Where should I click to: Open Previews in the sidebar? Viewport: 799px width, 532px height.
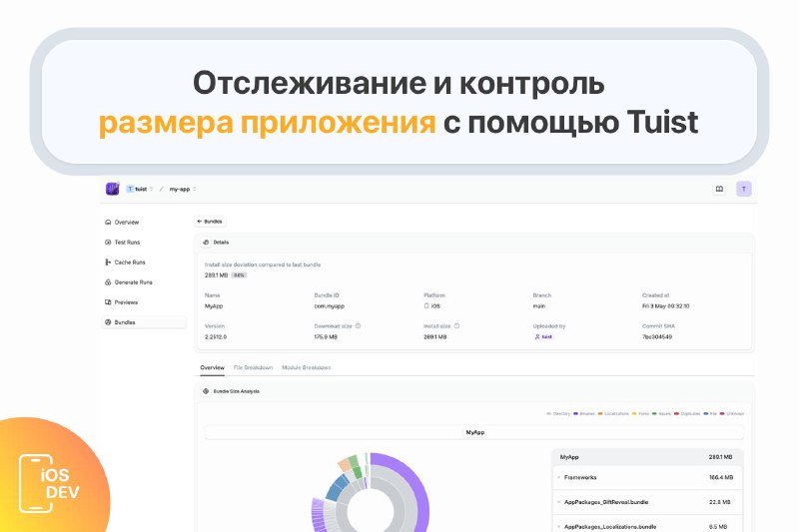click(x=126, y=302)
